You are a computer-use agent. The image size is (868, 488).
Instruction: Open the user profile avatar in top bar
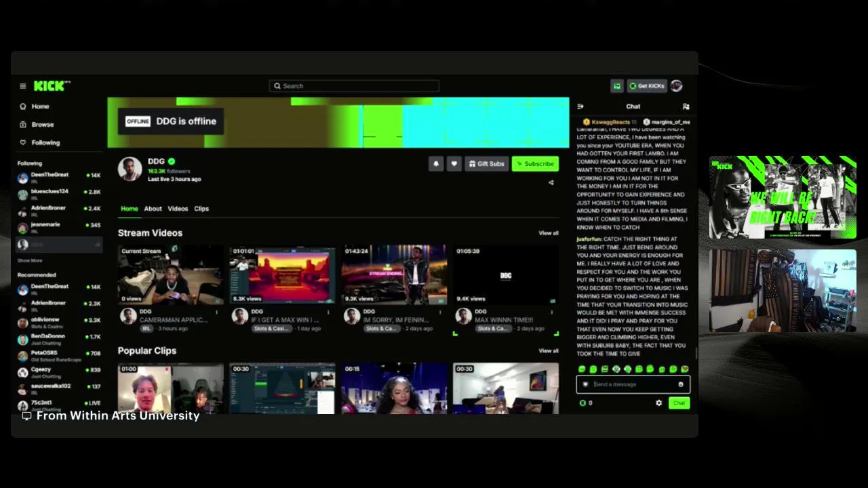coord(676,86)
